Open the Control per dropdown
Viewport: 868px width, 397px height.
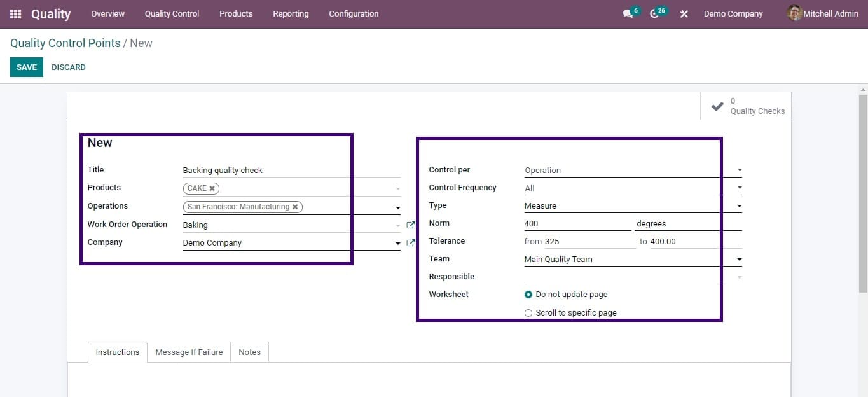click(x=633, y=170)
